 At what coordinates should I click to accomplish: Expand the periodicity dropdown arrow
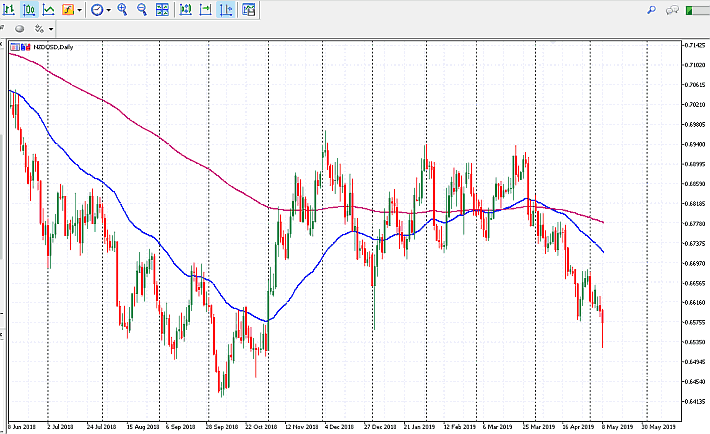108,10
